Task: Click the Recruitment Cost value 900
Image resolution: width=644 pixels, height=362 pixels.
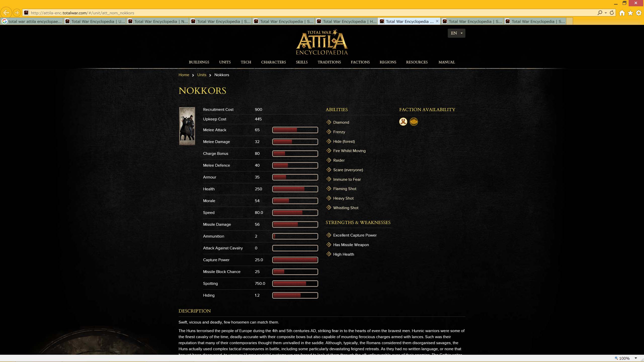Action: click(x=258, y=110)
